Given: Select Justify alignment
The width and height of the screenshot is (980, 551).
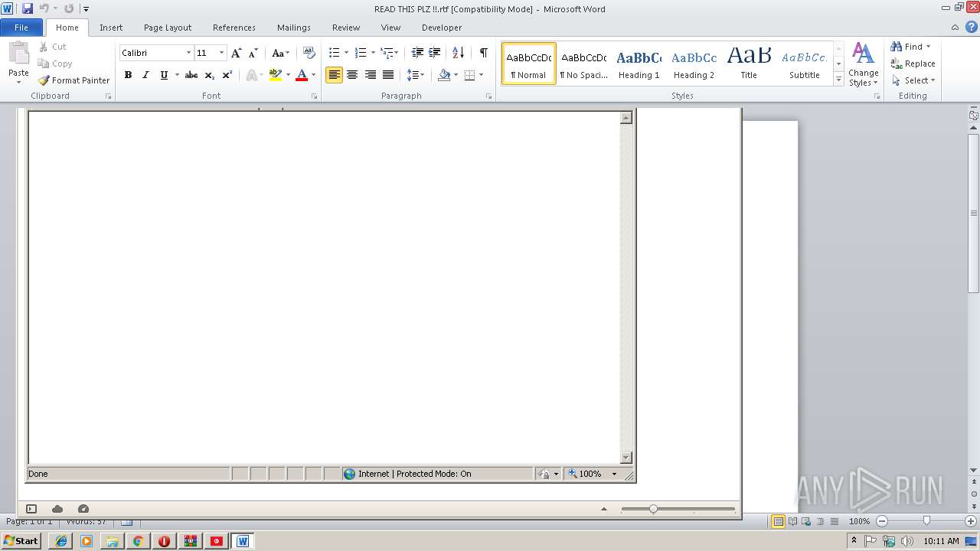Looking at the screenshot, I should pyautogui.click(x=388, y=75).
